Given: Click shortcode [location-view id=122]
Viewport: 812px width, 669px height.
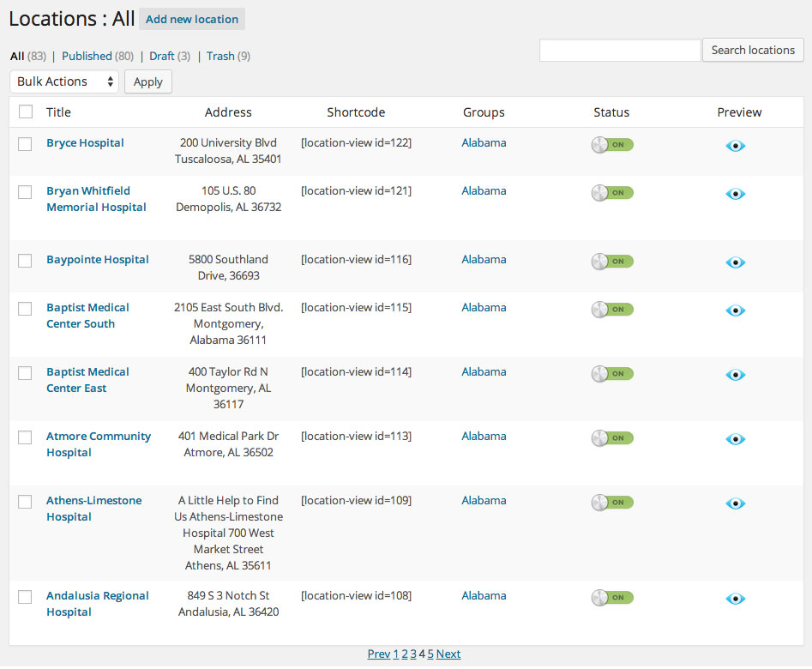Looking at the screenshot, I should (357, 143).
